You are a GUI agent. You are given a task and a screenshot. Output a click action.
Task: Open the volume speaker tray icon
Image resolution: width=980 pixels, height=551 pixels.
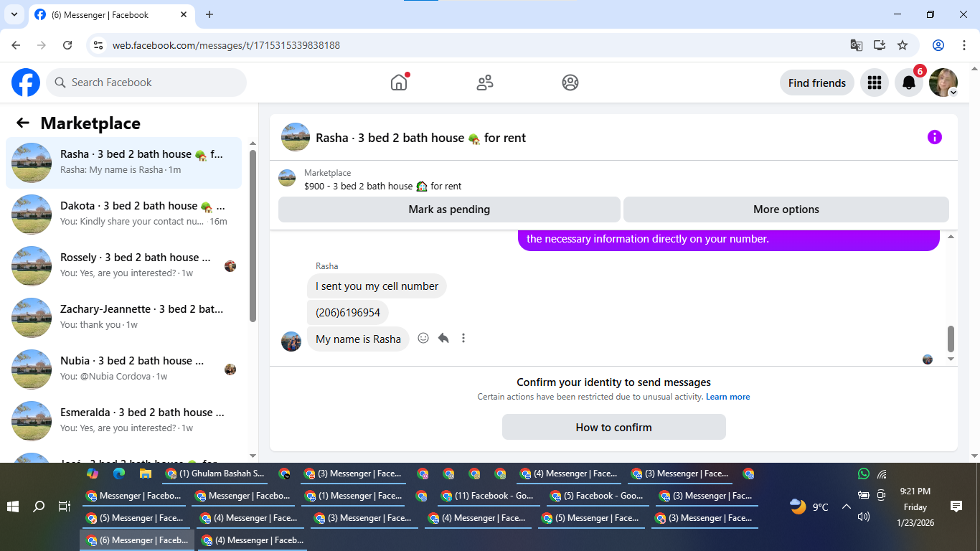click(864, 517)
